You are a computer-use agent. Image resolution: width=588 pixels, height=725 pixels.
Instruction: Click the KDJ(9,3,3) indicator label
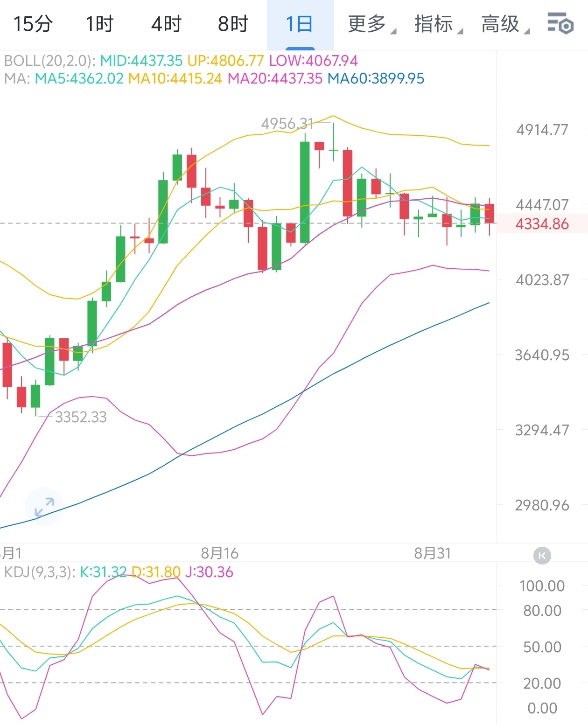point(40,572)
